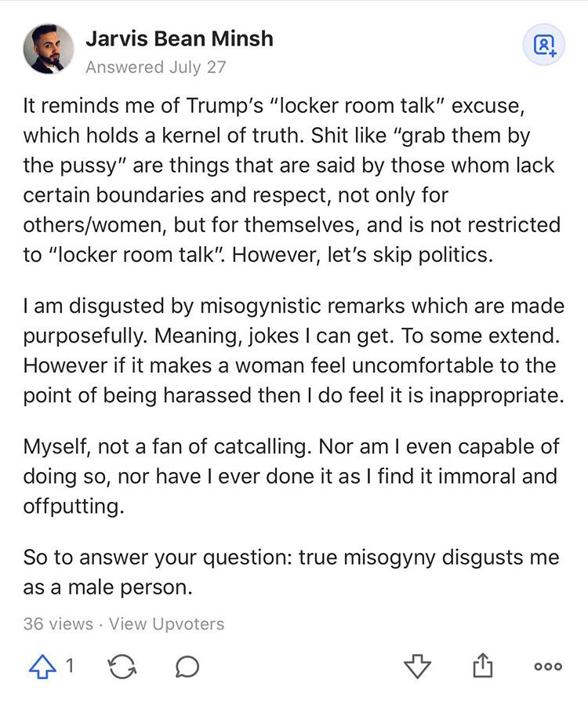Click the paragraph about misogynistic remarks
The image size is (588, 705).
pyautogui.click(x=293, y=351)
